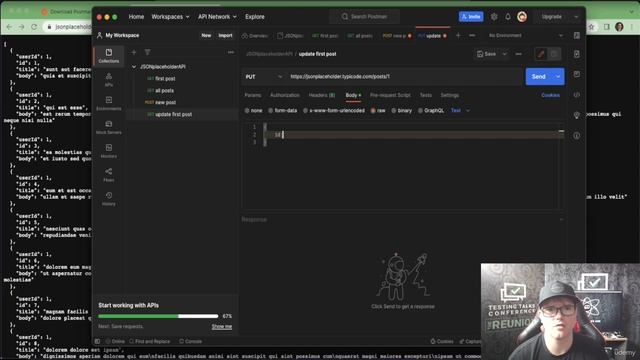Open the Collections sidebar panel

[x=109, y=56]
